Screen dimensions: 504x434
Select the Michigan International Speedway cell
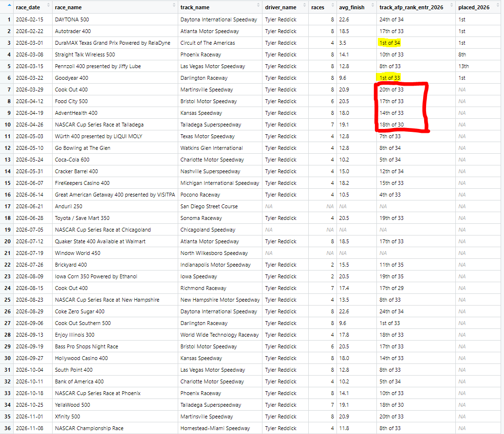tap(220, 183)
